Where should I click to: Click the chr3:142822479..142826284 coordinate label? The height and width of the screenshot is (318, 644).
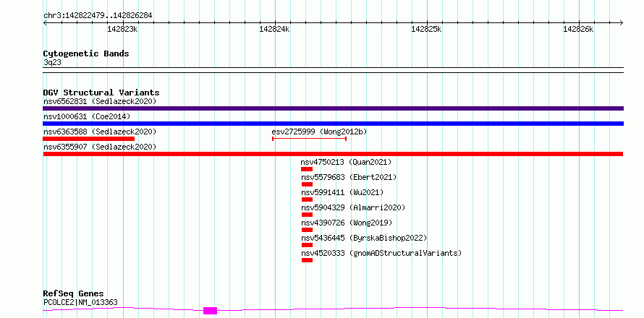(x=98, y=15)
